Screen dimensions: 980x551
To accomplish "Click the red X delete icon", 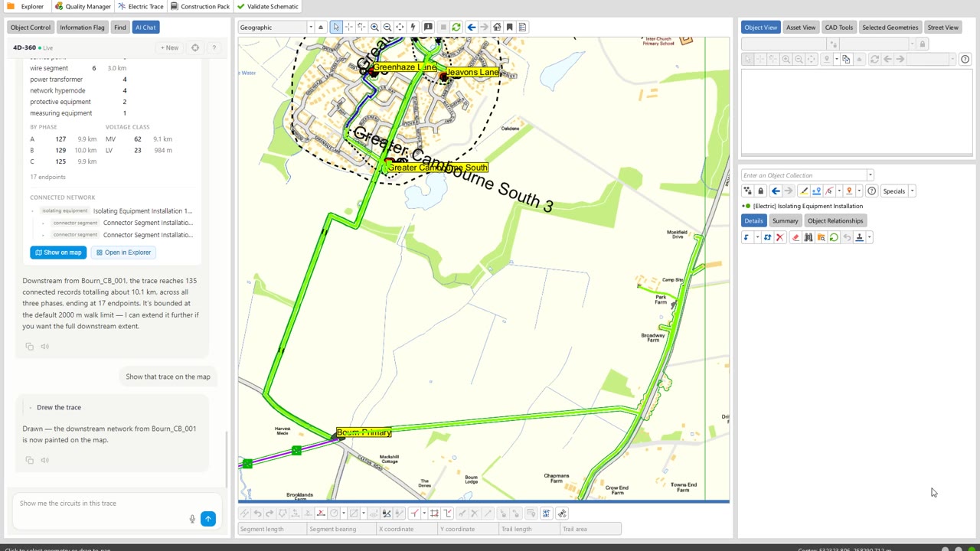I will point(779,237).
